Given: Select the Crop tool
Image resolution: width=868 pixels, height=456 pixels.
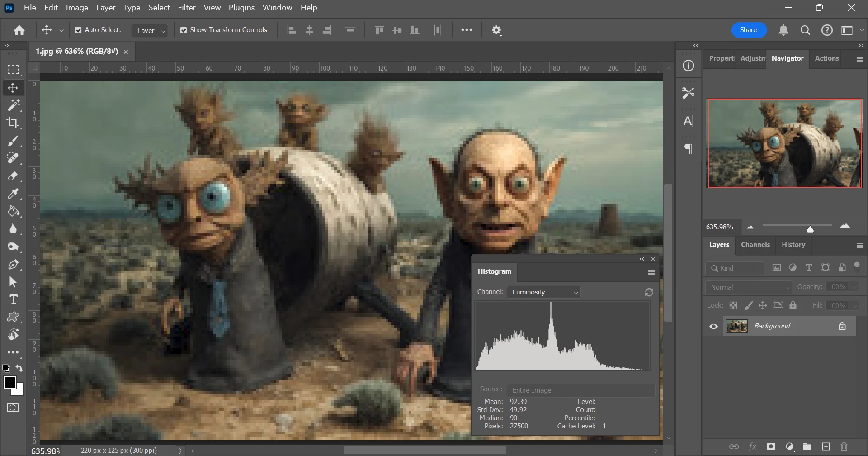Looking at the screenshot, I should [13, 123].
